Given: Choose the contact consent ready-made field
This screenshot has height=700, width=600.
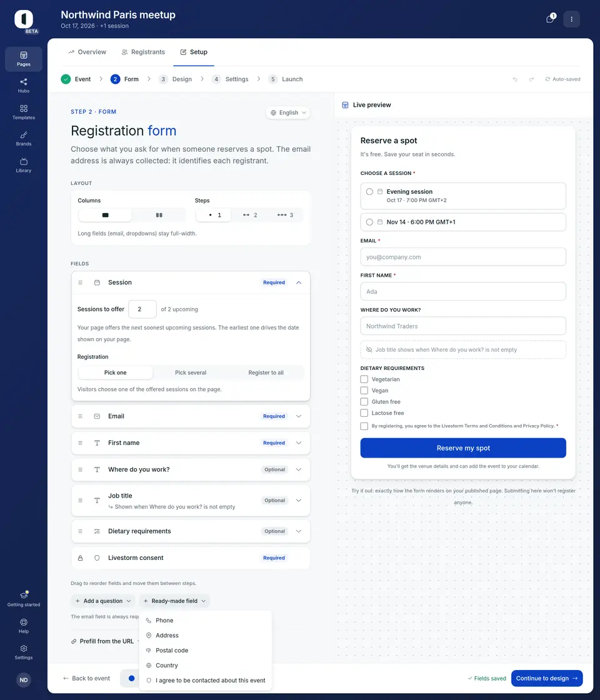Looking at the screenshot, I should point(206,681).
